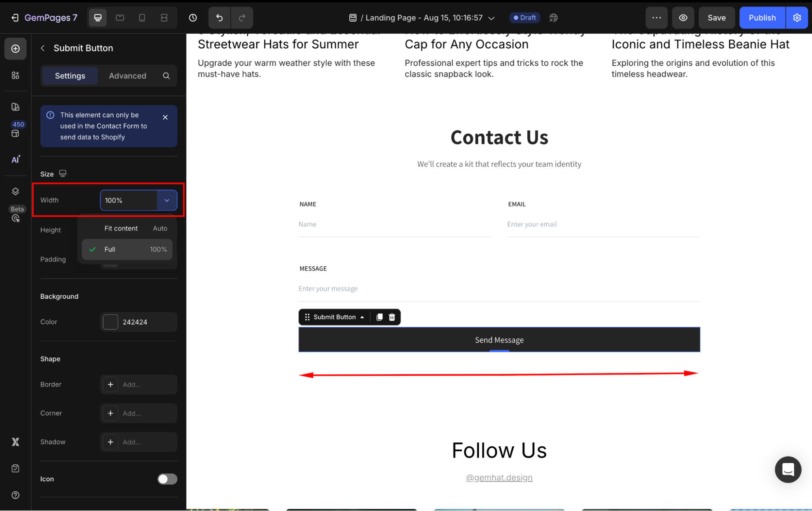Choose Fit content Auto width option
The width and height of the screenshot is (812, 511).
click(x=127, y=228)
